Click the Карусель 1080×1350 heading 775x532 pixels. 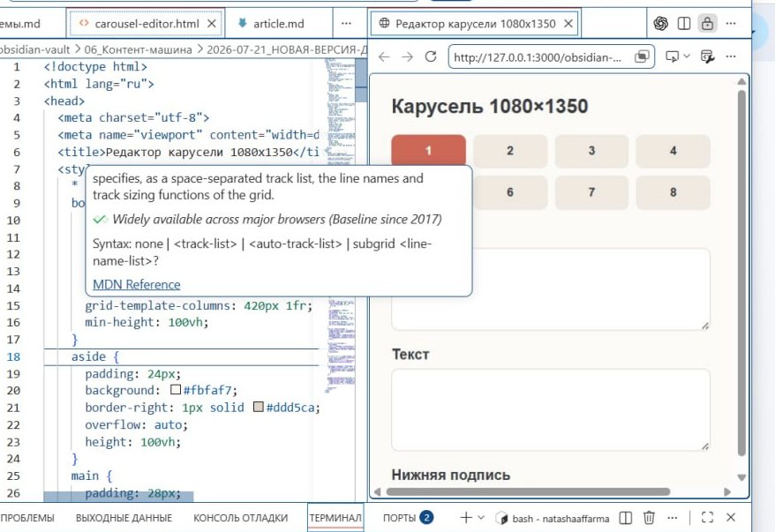pos(490,107)
